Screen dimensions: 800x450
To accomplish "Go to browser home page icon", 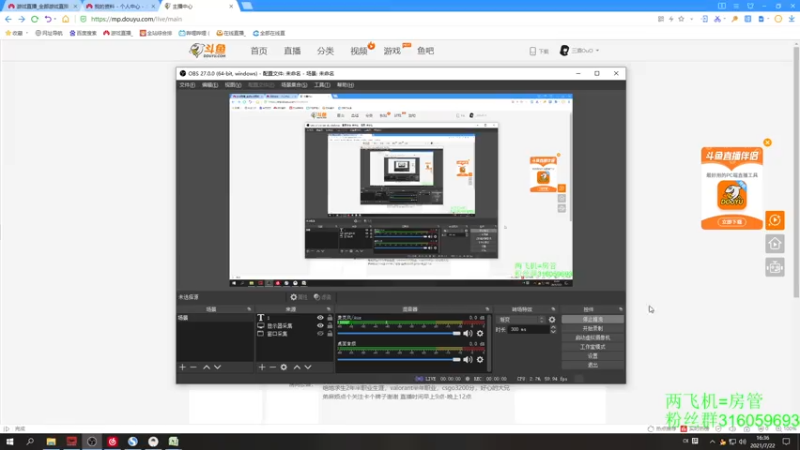I will tap(65, 19).
